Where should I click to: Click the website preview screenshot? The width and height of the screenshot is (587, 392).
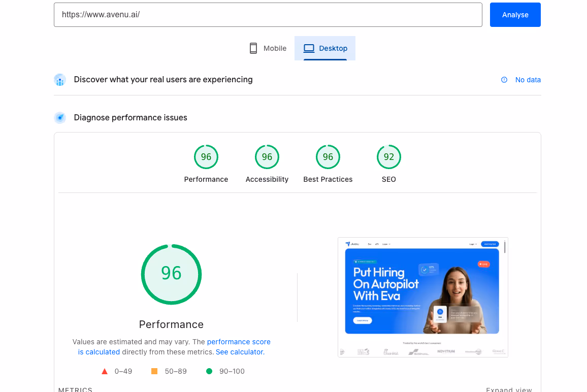tap(422, 297)
